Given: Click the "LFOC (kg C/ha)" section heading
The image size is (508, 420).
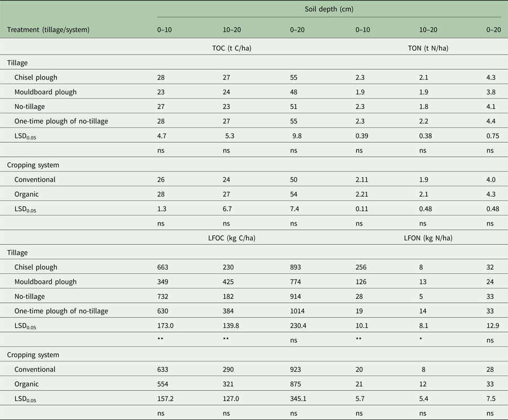Looking at the screenshot, I should coord(229,238).
